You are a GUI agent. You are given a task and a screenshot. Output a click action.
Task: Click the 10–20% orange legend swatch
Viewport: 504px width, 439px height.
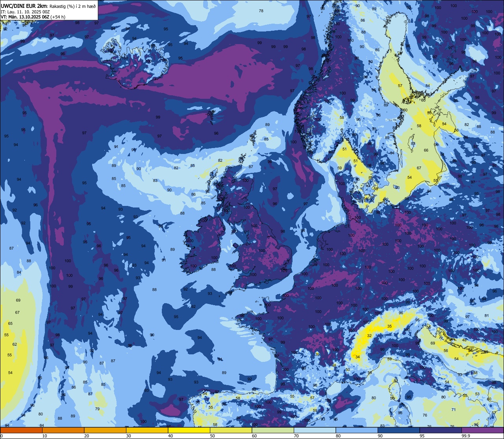63,430
